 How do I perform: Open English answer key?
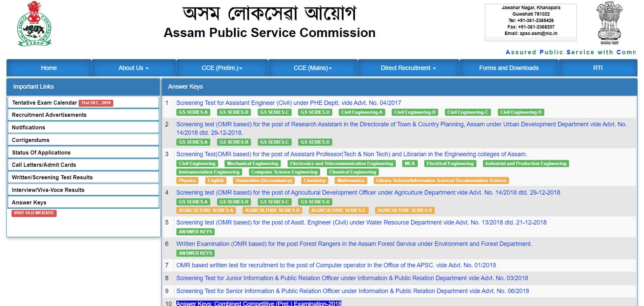[x=216, y=180]
